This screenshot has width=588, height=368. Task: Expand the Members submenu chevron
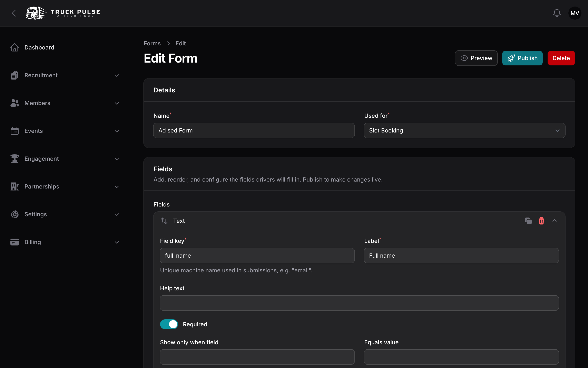tap(117, 103)
